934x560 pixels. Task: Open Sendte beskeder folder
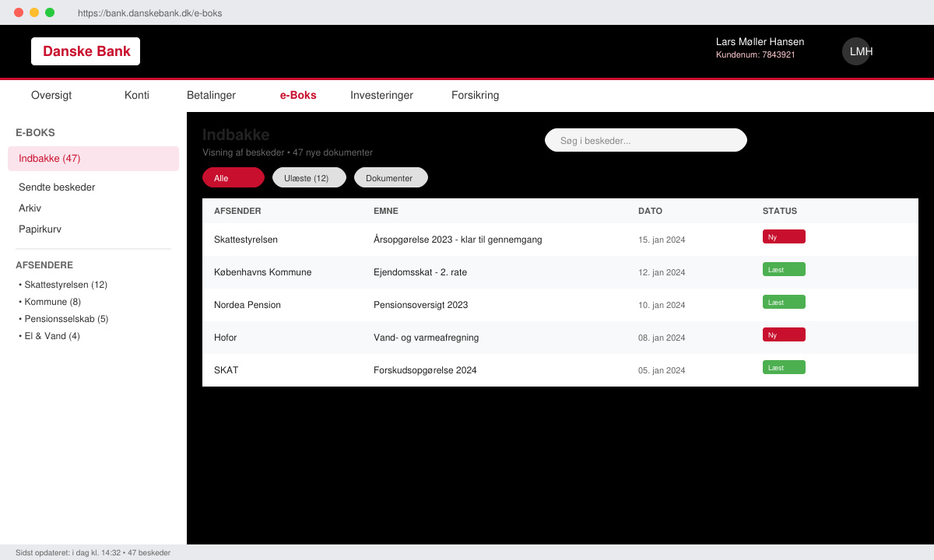57,187
